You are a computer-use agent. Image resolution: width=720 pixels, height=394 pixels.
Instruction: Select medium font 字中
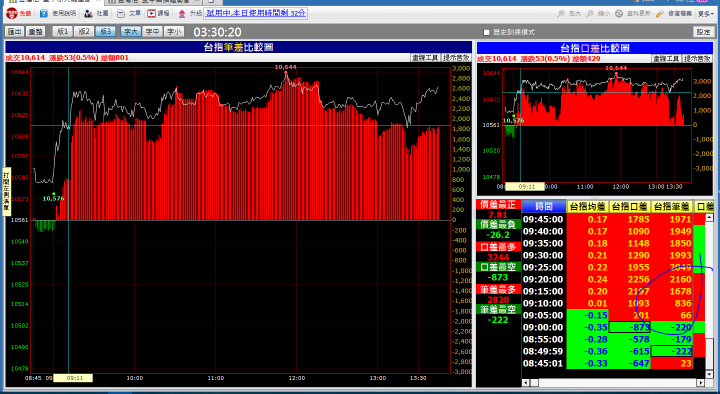click(x=152, y=31)
